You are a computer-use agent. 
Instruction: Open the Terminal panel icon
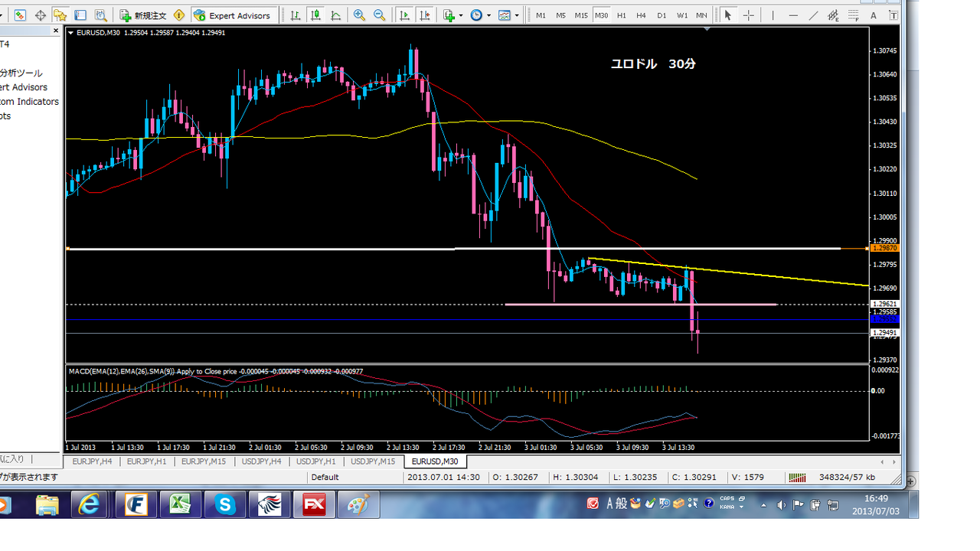80,15
